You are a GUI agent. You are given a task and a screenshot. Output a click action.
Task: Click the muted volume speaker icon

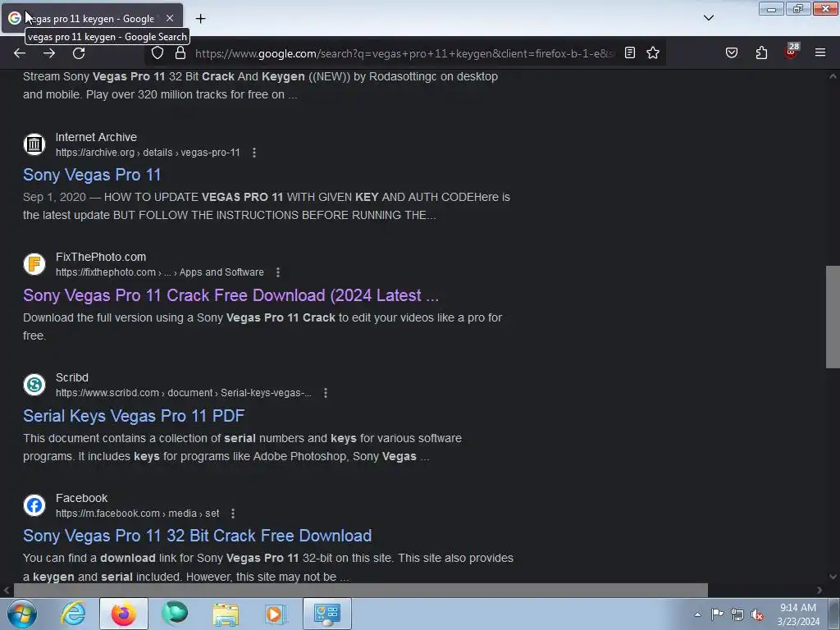757,614
